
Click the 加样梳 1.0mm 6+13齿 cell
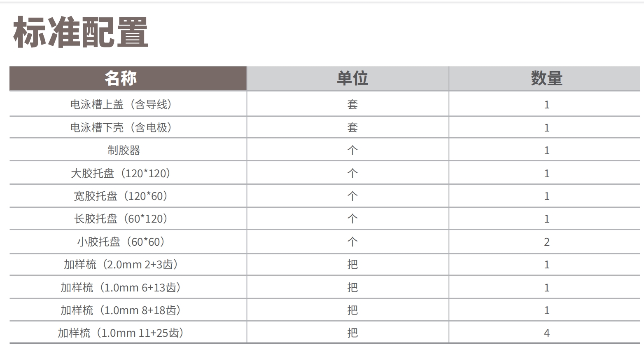121,288
